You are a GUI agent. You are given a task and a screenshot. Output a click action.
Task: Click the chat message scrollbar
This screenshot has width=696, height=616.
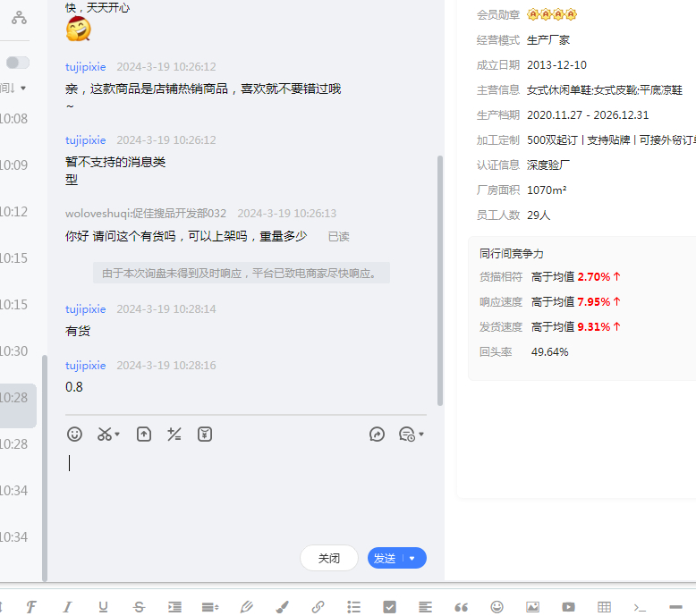pyautogui.click(x=440, y=280)
